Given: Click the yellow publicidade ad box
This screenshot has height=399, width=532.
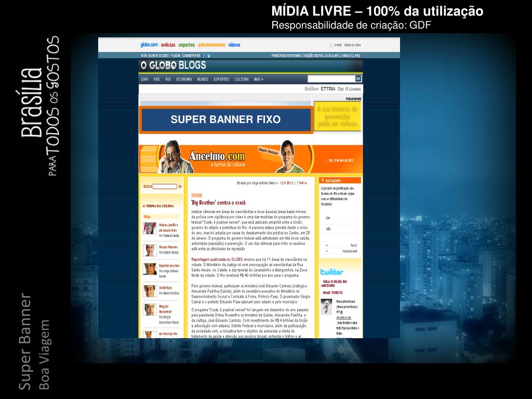Looking at the screenshot, I should click(337, 116).
